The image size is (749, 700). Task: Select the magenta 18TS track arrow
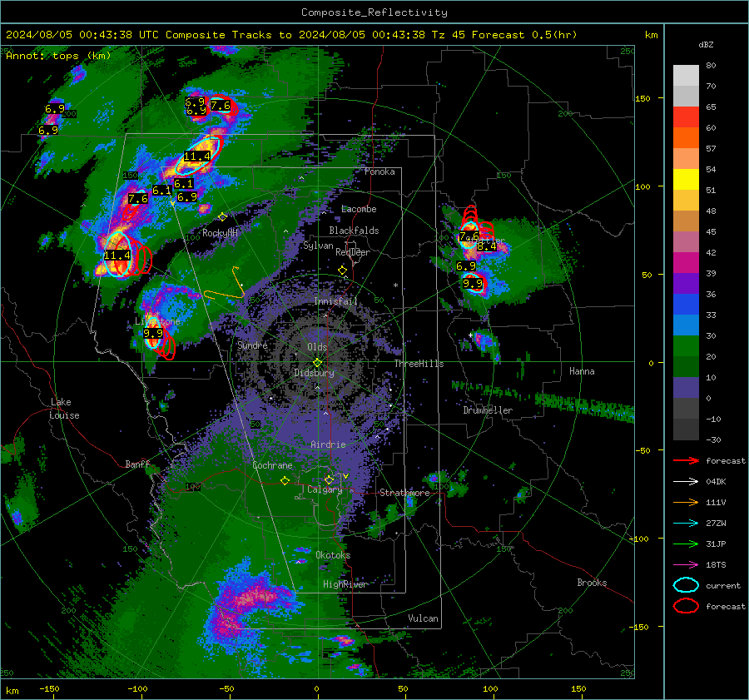point(686,565)
